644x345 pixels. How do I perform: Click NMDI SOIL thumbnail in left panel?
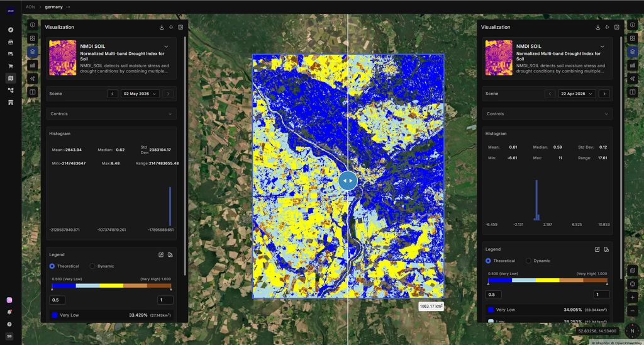tap(63, 57)
